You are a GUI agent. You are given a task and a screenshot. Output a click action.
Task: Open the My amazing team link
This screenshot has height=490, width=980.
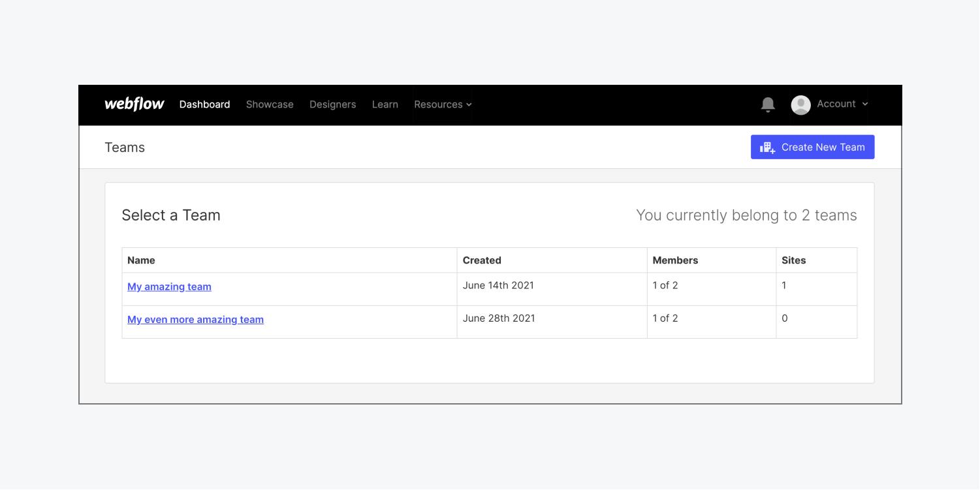tap(169, 286)
